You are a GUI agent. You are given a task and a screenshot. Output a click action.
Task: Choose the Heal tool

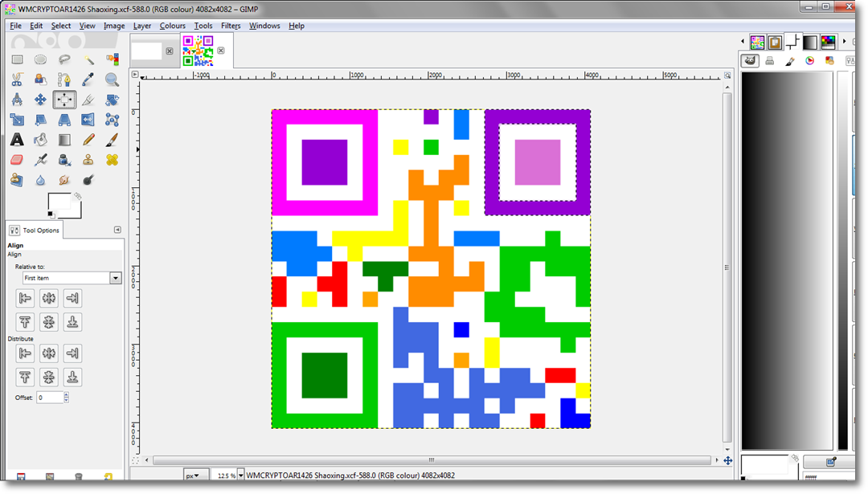113,160
